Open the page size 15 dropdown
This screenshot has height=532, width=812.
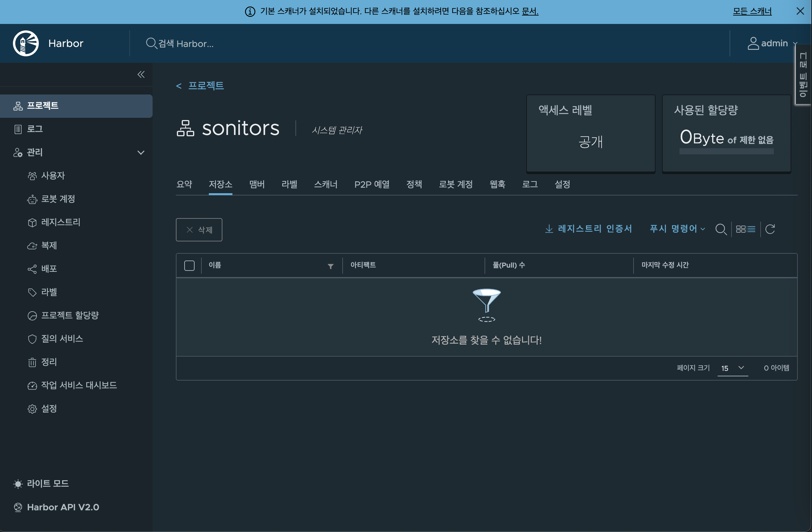tap(732, 368)
